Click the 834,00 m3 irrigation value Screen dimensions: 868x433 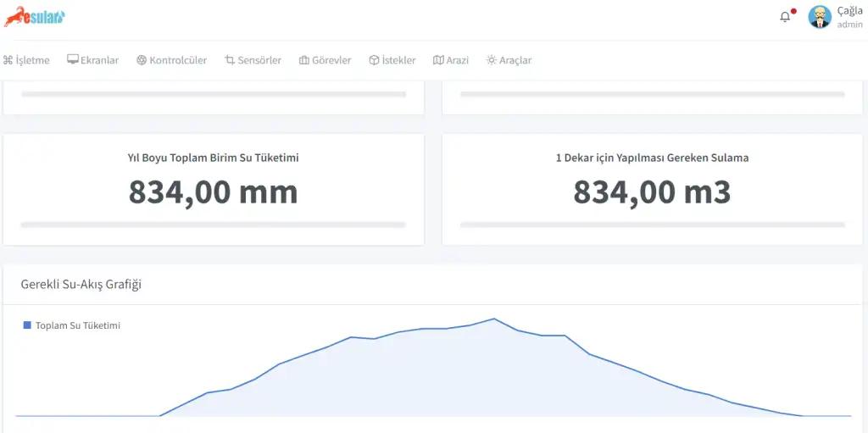coord(652,192)
